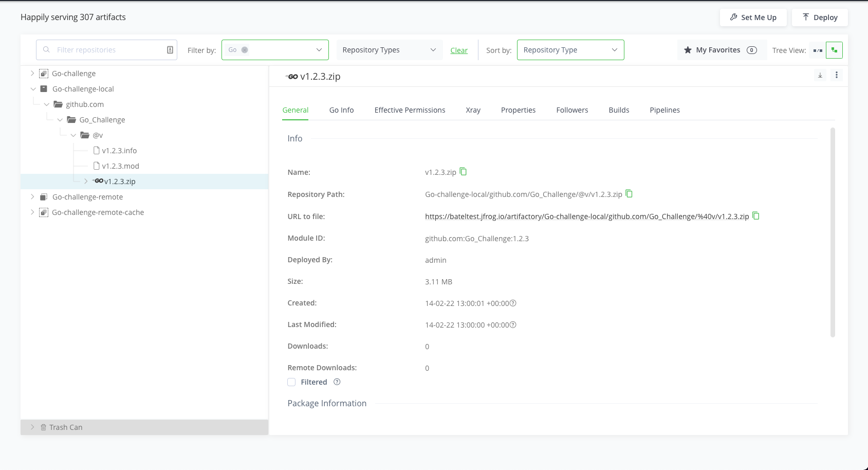Enable the Filtered checkbox
Viewport: 868px width, 470px height.
click(291, 382)
